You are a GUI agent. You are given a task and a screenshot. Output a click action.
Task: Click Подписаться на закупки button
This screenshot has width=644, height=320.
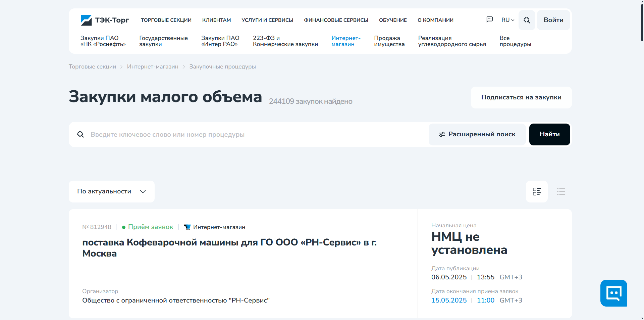[x=521, y=97]
